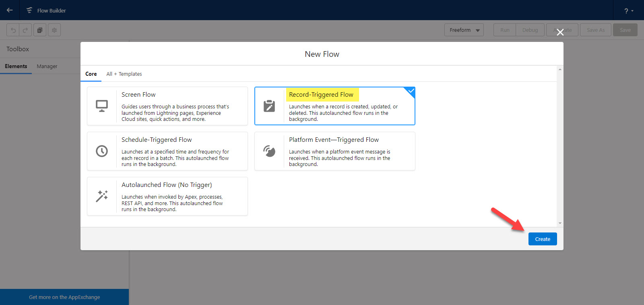Select the Screen Flow option card
This screenshot has width=644, height=305.
pyautogui.click(x=167, y=106)
